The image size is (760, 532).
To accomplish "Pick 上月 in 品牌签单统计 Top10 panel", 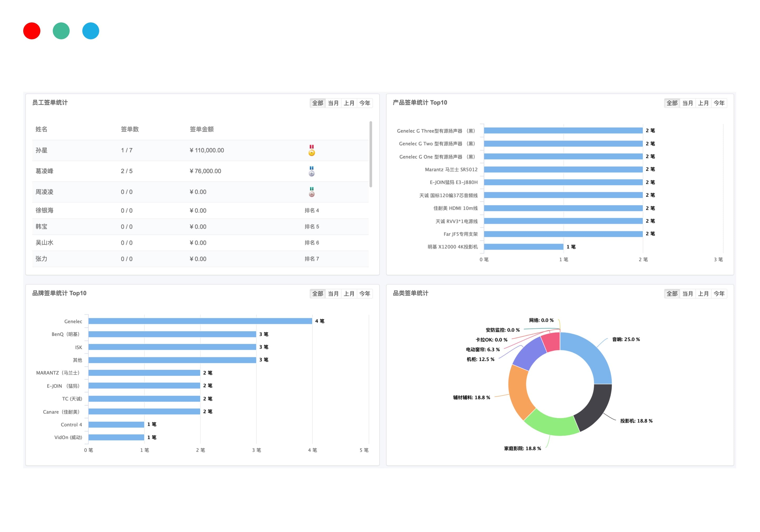I will [x=349, y=294].
